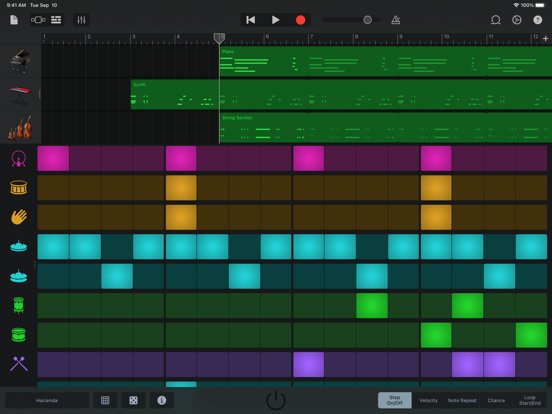Switch to the Tracks view icon

pos(56,20)
